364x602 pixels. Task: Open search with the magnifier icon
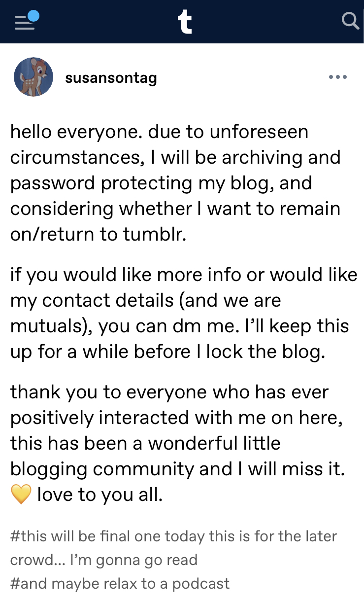(350, 21)
